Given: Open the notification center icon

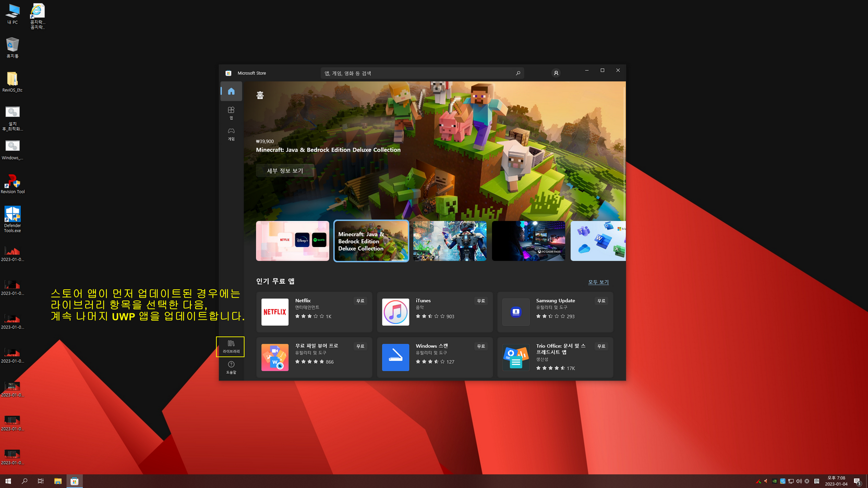Looking at the screenshot, I should (857, 481).
